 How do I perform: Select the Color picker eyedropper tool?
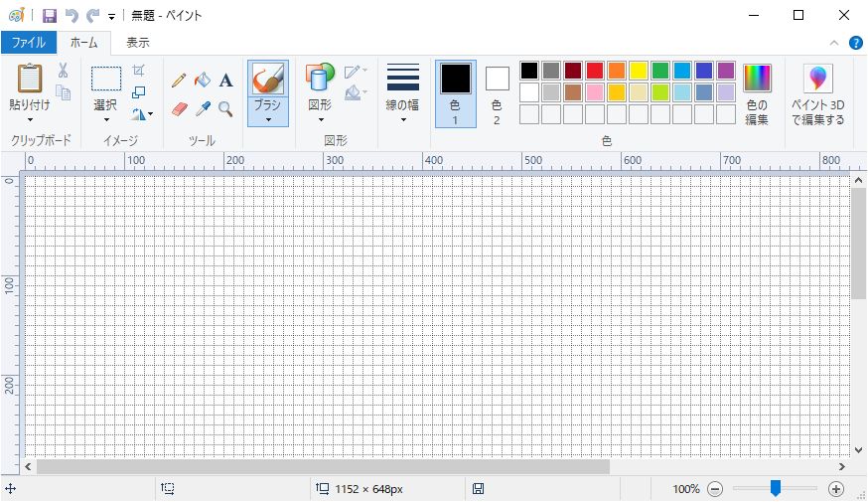[x=204, y=108]
